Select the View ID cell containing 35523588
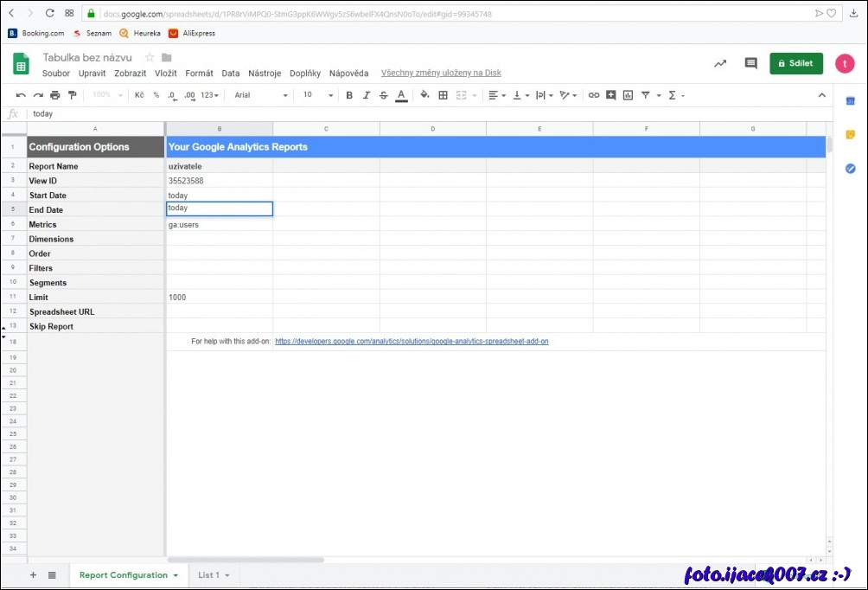 click(219, 181)
